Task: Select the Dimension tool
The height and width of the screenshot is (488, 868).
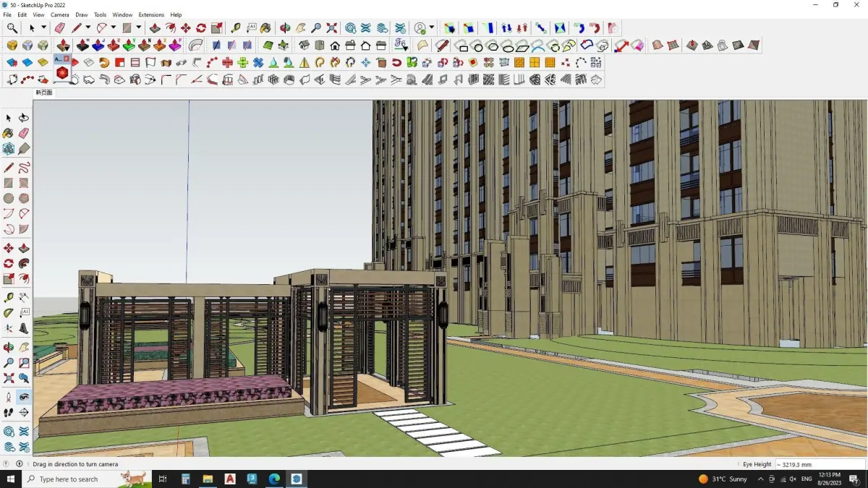Action: pos(24,297)
